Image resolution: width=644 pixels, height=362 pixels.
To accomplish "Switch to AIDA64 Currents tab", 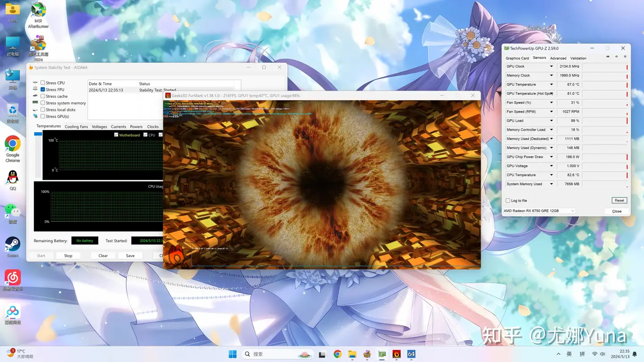I will click(119, 126).
